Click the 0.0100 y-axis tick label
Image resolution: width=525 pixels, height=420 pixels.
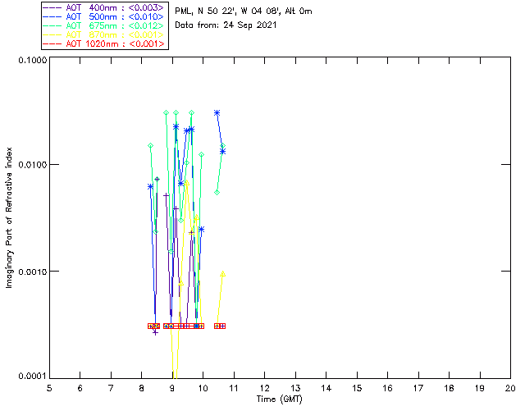[x=30, y=166]
